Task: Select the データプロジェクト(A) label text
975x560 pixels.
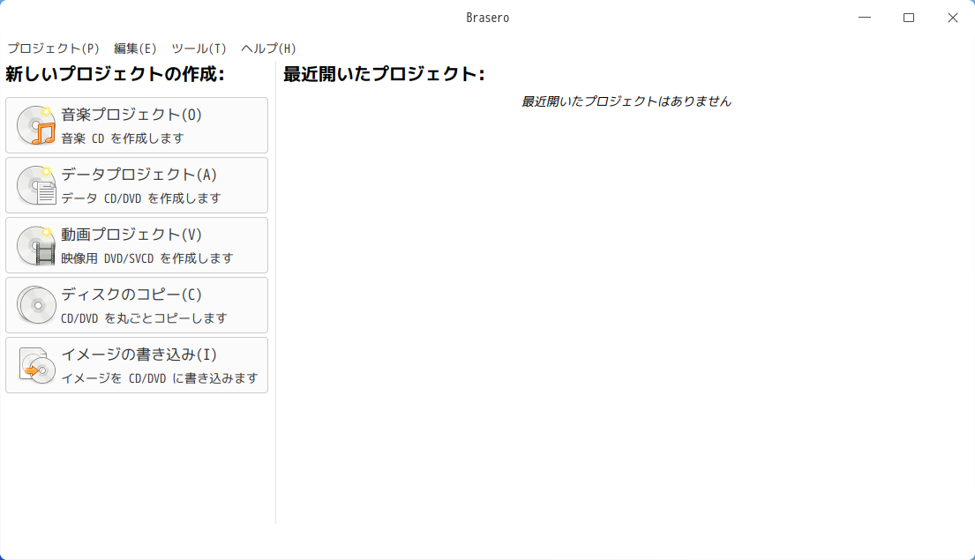Action: (x=139, y=175)
